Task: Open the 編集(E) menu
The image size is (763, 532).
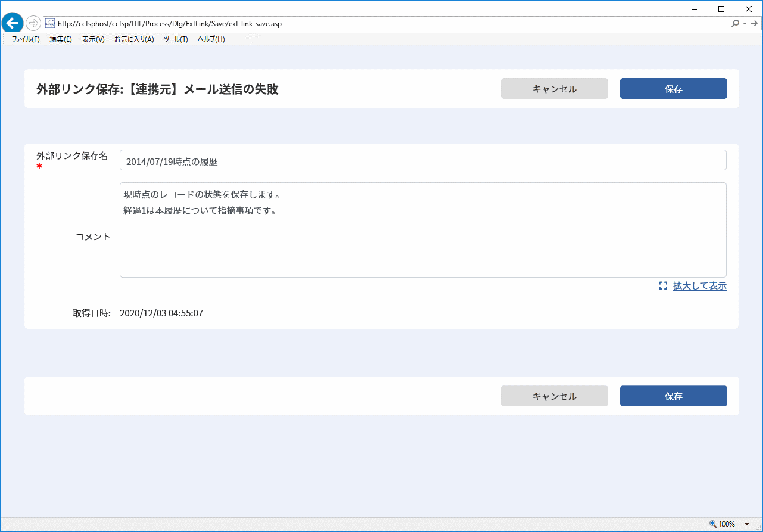Action: click(x=61, y=39)
